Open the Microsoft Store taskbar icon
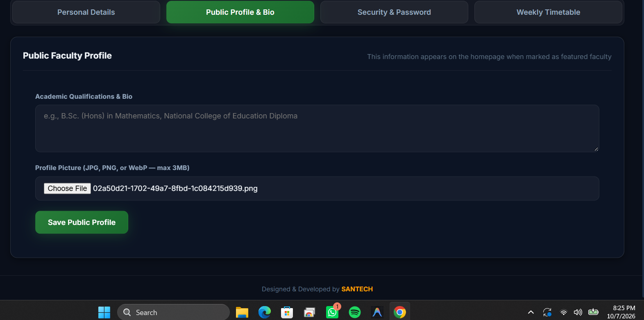 pyautogui.click(x=287, y=312)
